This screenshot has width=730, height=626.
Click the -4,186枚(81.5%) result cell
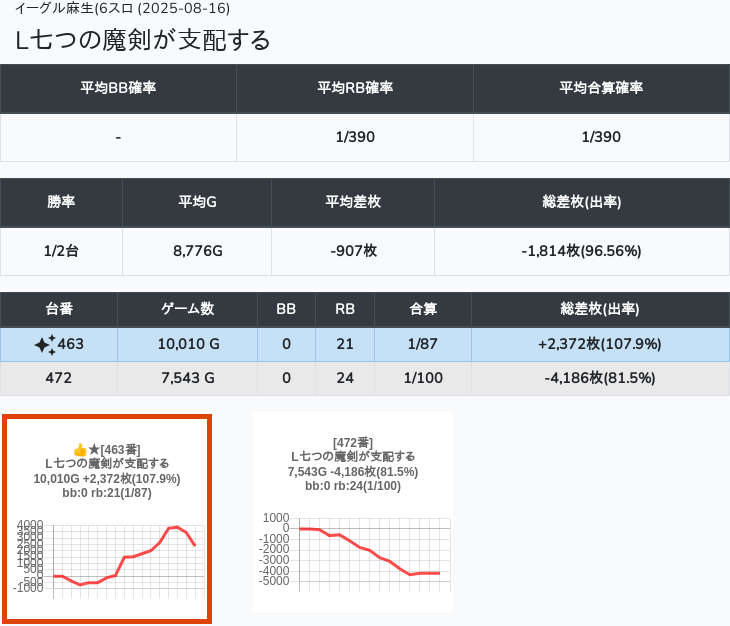600,378
